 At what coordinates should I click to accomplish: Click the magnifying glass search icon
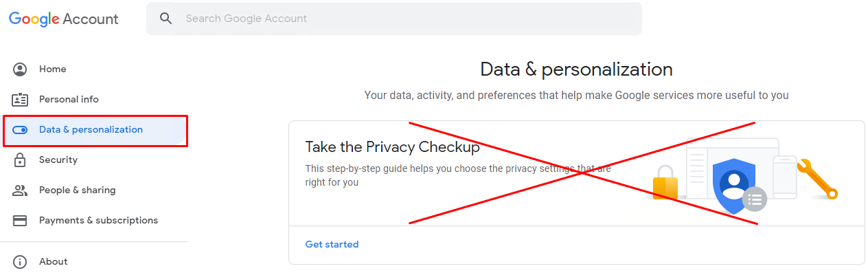[165, 19]
